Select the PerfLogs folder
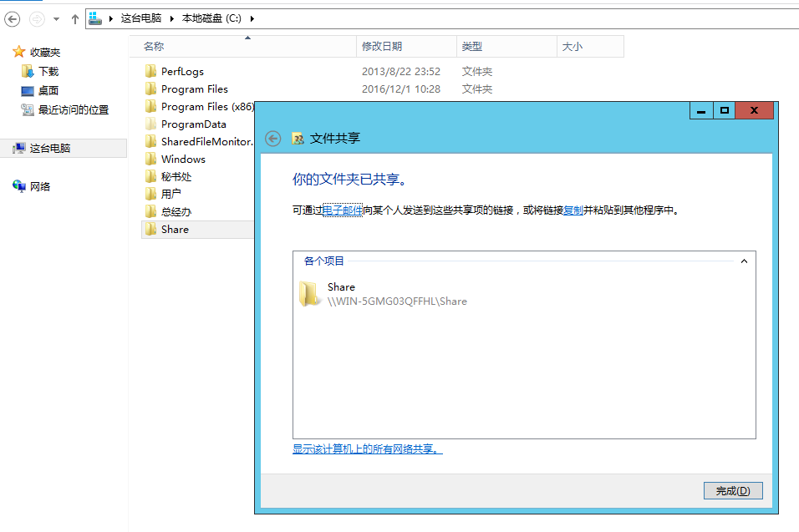 (182, 72)
